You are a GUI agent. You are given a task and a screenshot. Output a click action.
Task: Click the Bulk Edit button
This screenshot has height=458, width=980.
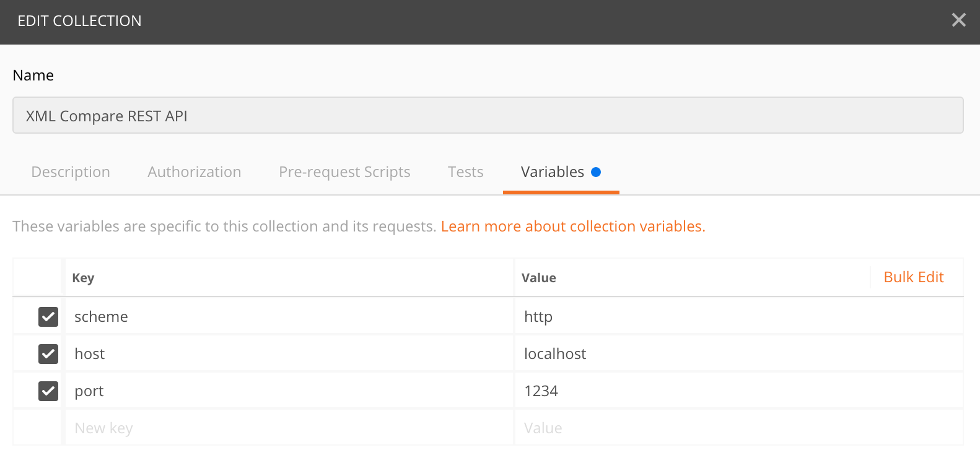pyautogui.click(x=913, y=277)
